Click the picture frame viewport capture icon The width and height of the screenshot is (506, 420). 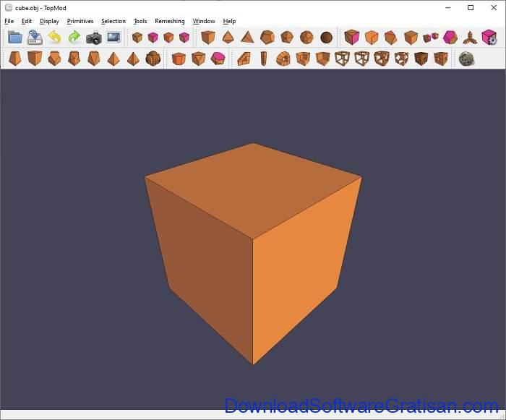pyautogui.click(x=114, y=37)
